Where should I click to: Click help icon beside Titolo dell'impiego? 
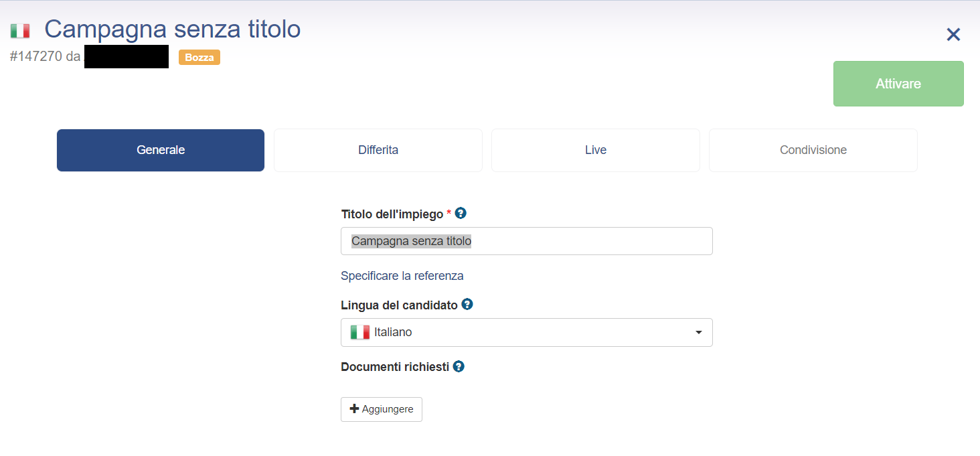pyautogui.click(x=461, y=213)
